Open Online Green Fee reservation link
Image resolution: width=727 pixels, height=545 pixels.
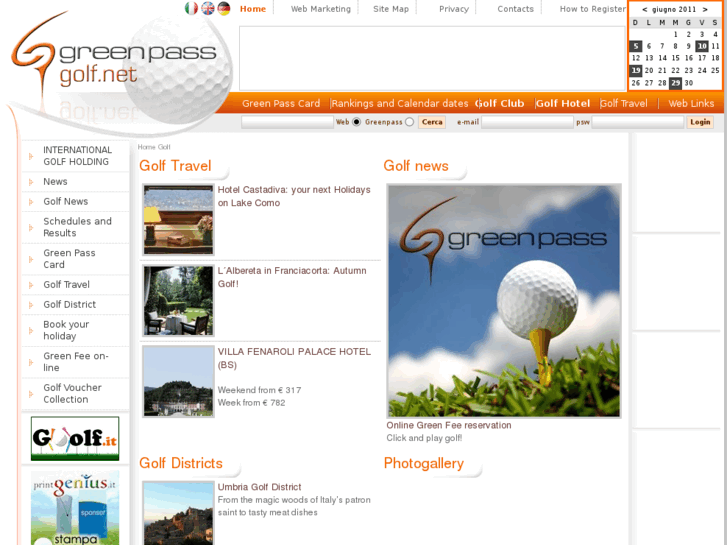[449, 425]
